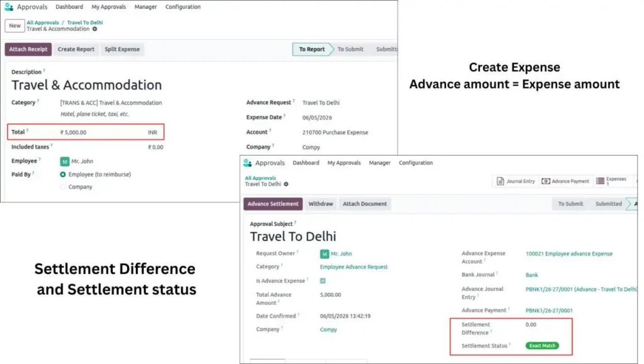Click the Advance Payment money icon
The width and height of the screenshot is (644, 364).
point(546,181)
